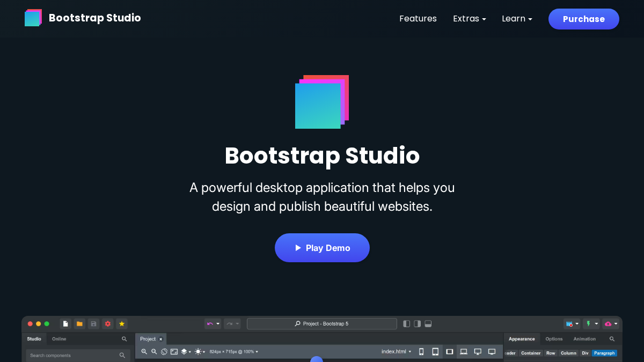644x362 pixels.
Task: Toggle the right panel layout button
Action: coord(418,324)
